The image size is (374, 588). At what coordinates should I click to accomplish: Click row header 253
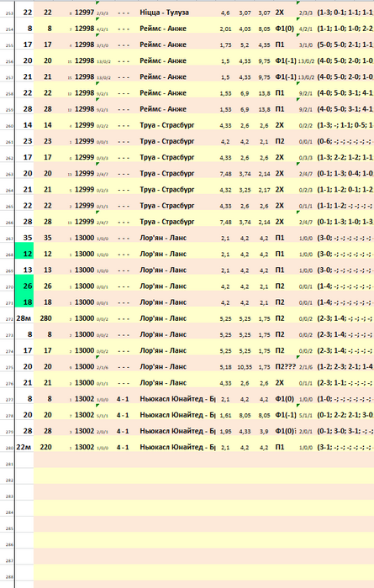(x=9, y=14)
